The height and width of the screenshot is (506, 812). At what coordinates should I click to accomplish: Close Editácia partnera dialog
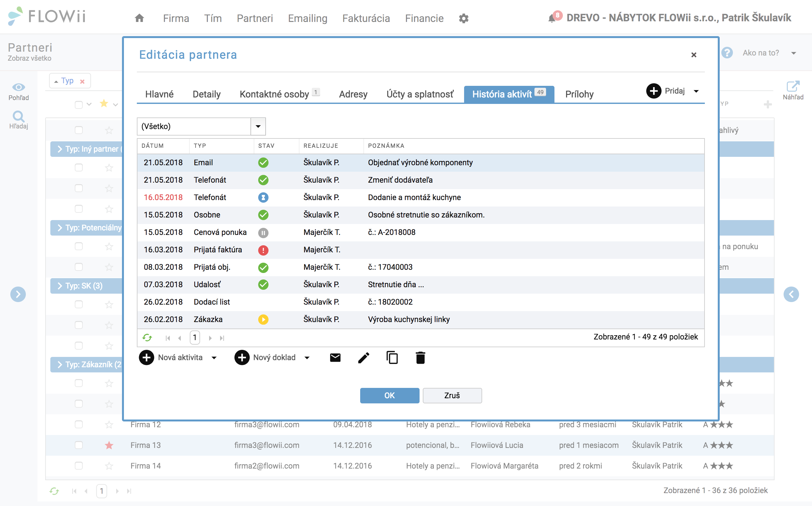tap(694, 55)
